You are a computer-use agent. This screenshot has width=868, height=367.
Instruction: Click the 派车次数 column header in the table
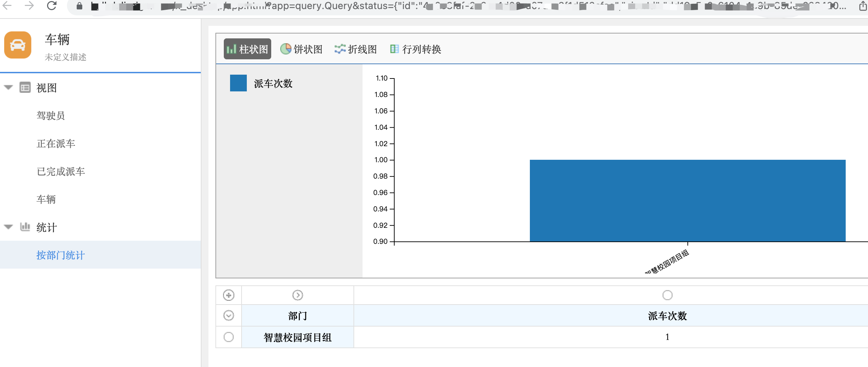(667, 316)
